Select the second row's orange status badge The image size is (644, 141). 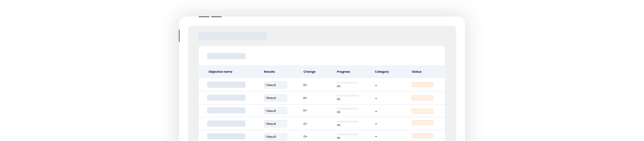coord(422,98)
